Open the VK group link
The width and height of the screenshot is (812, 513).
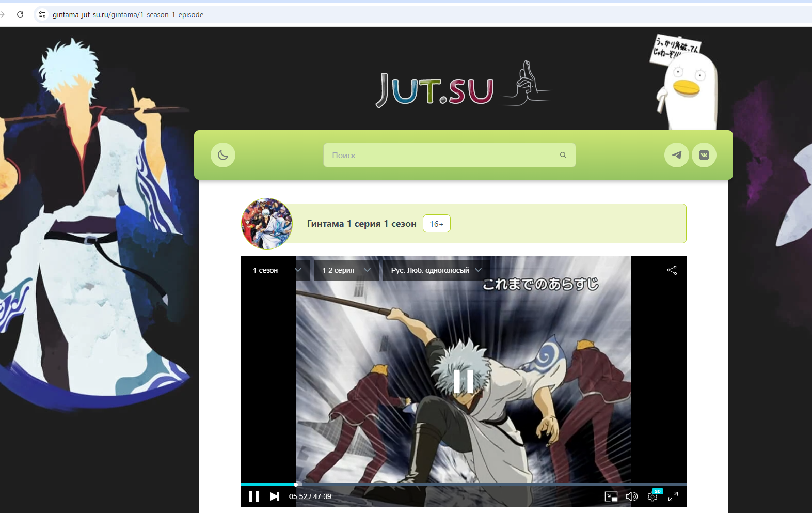point(704,155)
